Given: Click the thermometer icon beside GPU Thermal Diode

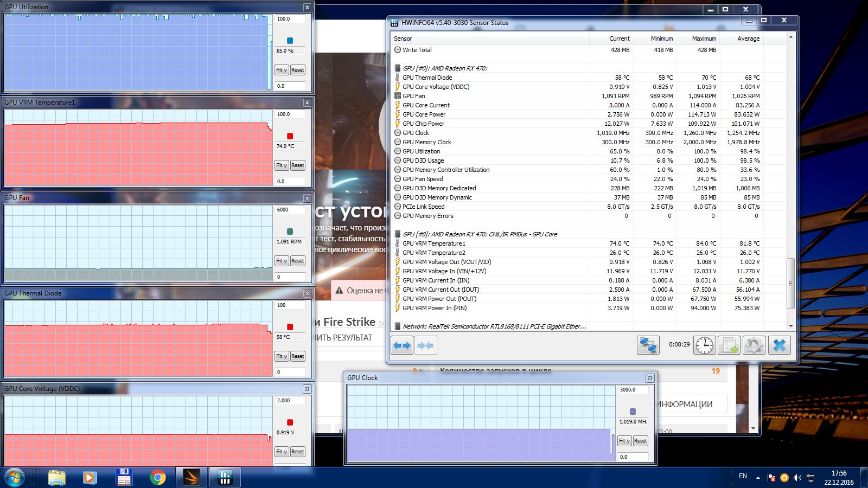Looking at the screenshot, I should [398, 78].
